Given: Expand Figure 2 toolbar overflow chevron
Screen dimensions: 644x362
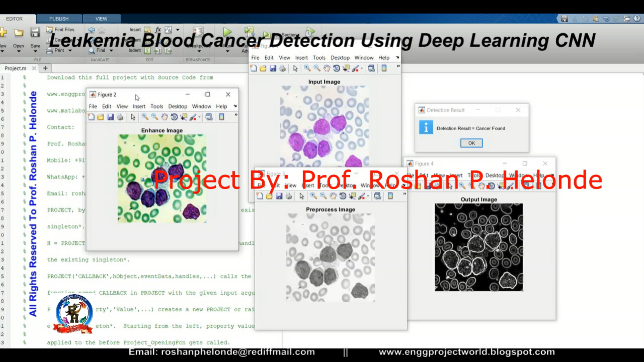Looking at the screenshot, I should (236, 115).
